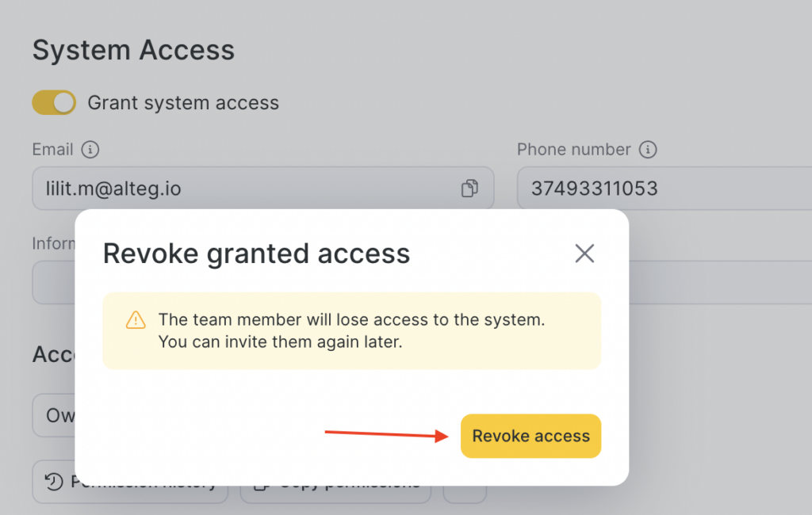Click the Grant system access label

183,103
